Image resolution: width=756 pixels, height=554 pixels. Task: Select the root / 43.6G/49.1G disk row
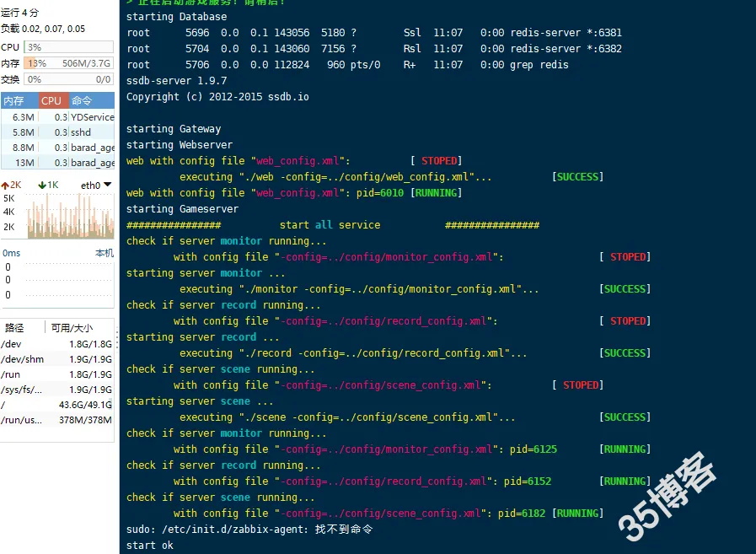pos(57,405)
